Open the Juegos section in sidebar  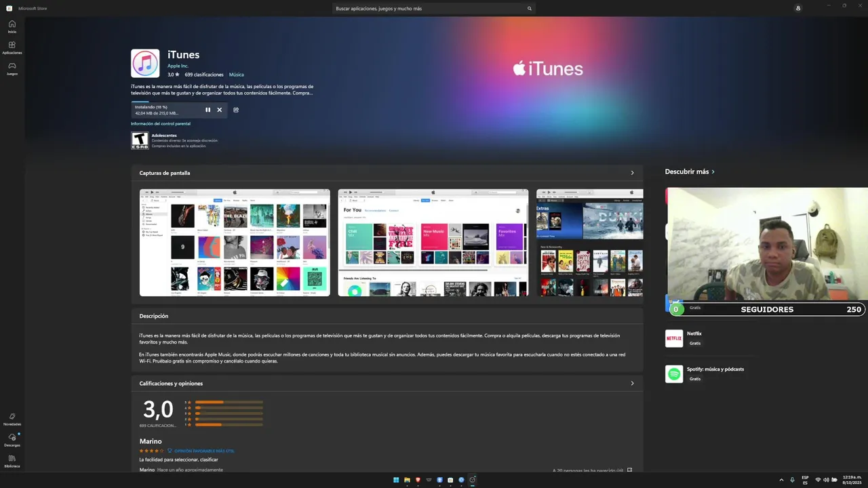click(12, 68)
